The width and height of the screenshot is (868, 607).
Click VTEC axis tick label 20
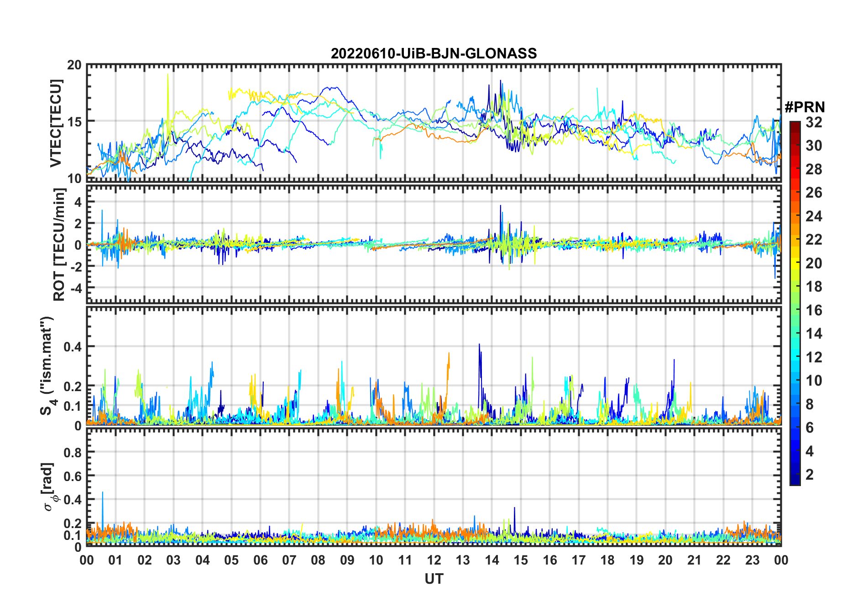(74, 65)
